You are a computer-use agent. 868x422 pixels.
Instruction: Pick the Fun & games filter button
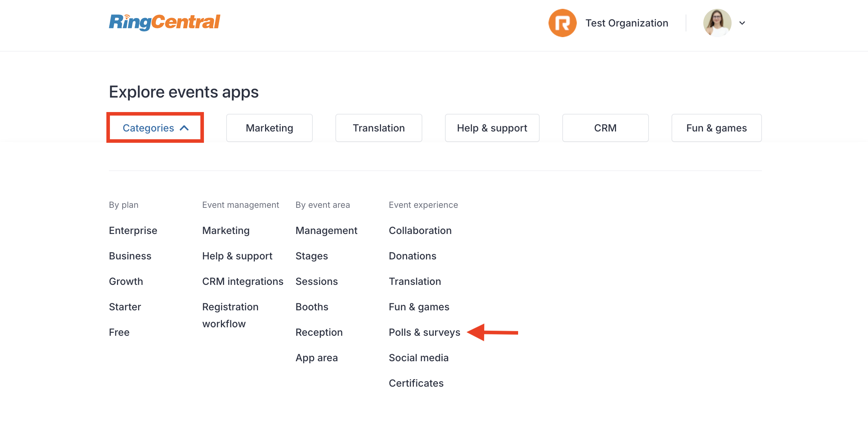pyautogui.click(x=716, y=128)
